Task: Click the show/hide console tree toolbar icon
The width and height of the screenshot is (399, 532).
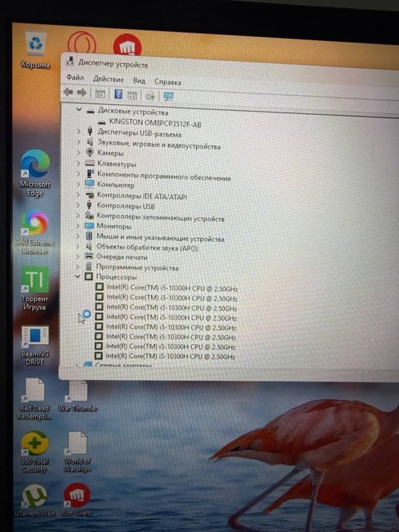Action: (100, 93)
